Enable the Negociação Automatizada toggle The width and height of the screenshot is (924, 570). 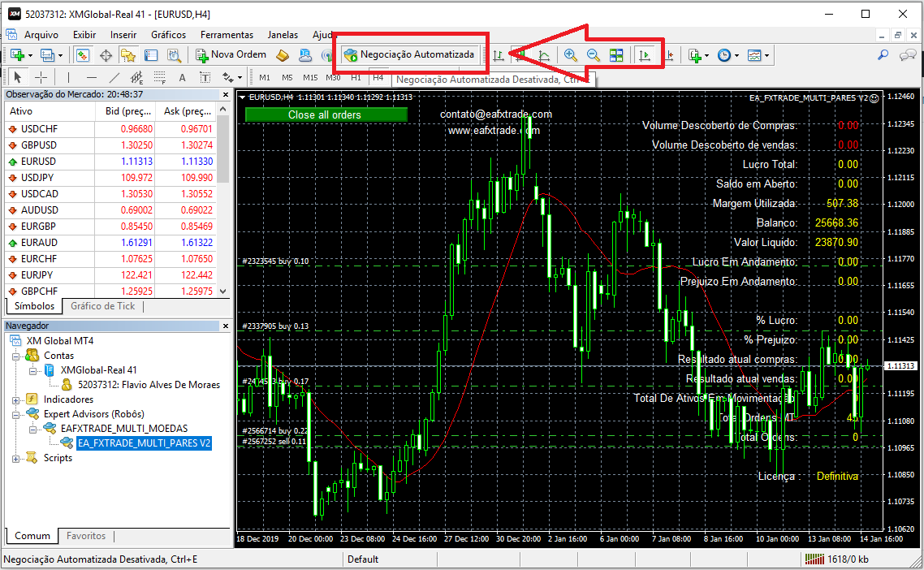(x=410, y=54)
